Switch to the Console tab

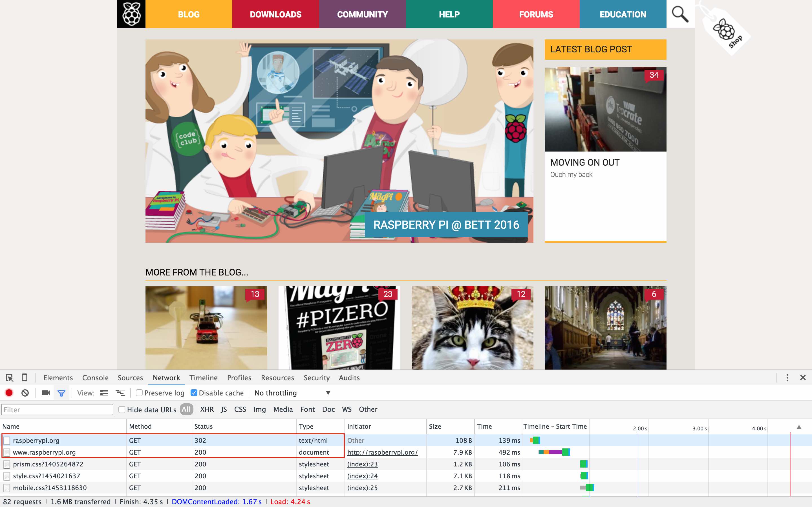tap(95, 377)
